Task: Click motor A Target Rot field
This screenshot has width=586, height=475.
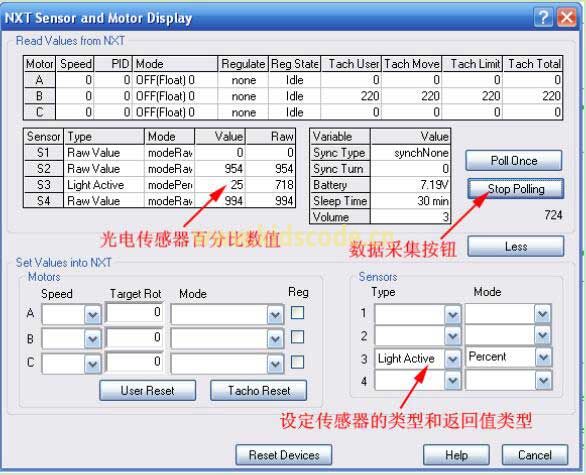Action: [135, 312]
